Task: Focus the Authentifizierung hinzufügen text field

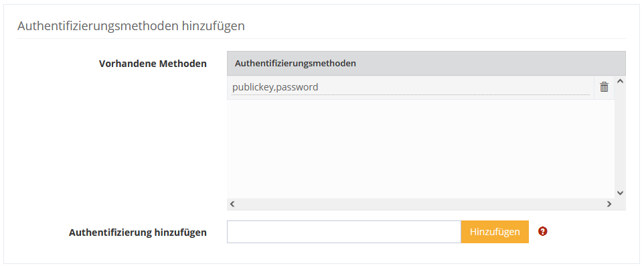Action: (344, 232)
